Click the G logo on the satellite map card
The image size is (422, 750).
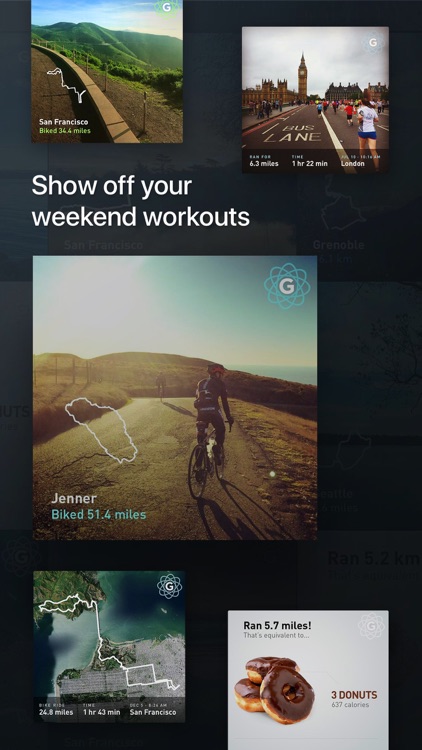tap(169, 586)
